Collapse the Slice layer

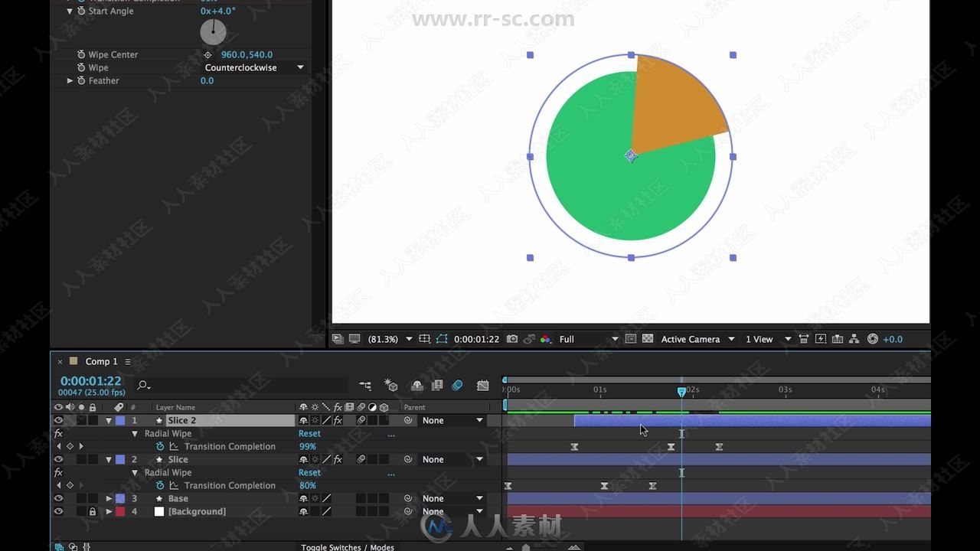109,459
